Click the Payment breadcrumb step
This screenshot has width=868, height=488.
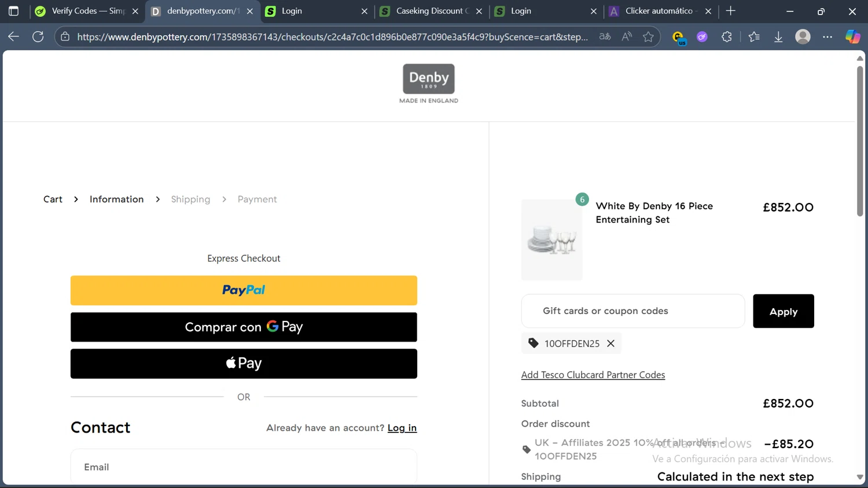pyautogui.click(x=257, y=199)
